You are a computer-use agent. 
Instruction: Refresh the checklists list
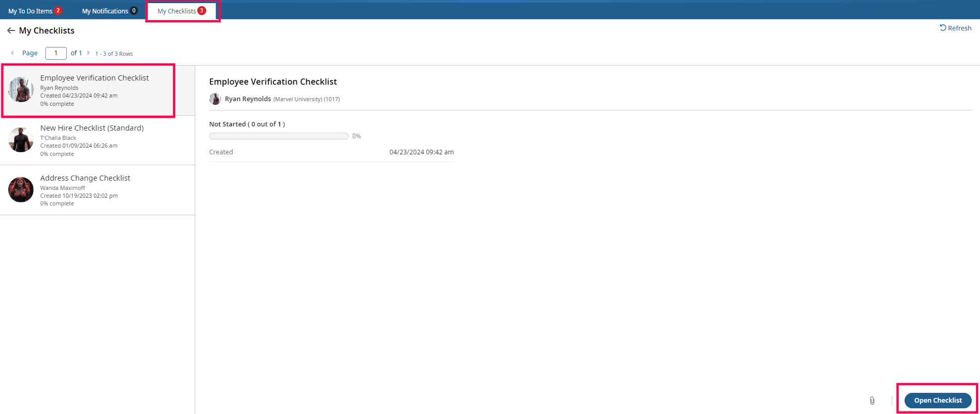click(955, 28)
